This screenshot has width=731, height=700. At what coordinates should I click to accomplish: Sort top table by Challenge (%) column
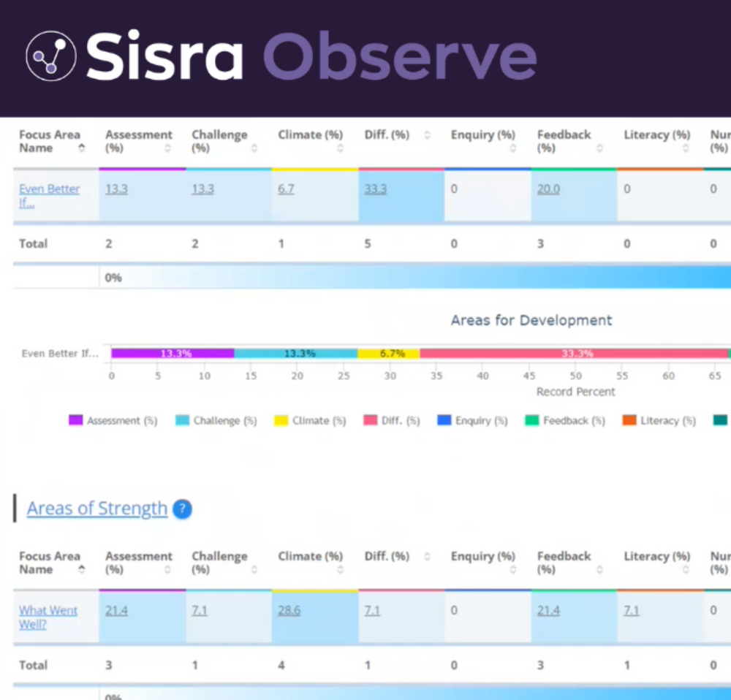pos(254,148)
